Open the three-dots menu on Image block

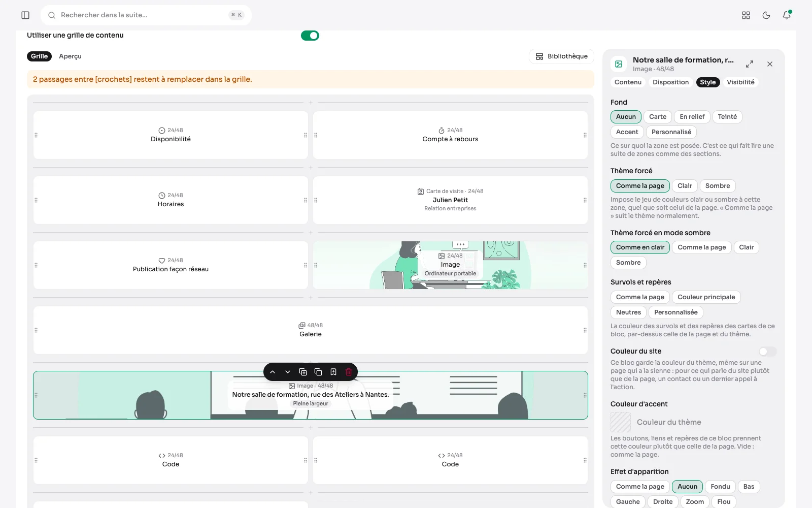tap(460, 244)
